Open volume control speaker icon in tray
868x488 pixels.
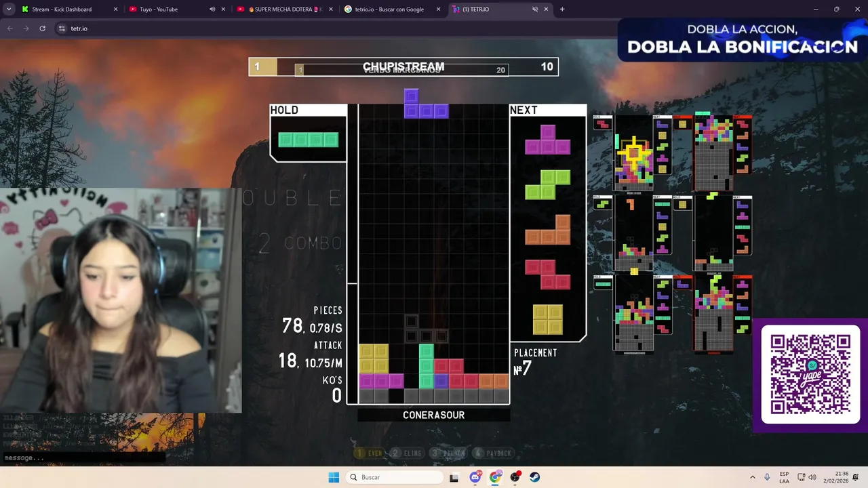click(x=812, y=477)
